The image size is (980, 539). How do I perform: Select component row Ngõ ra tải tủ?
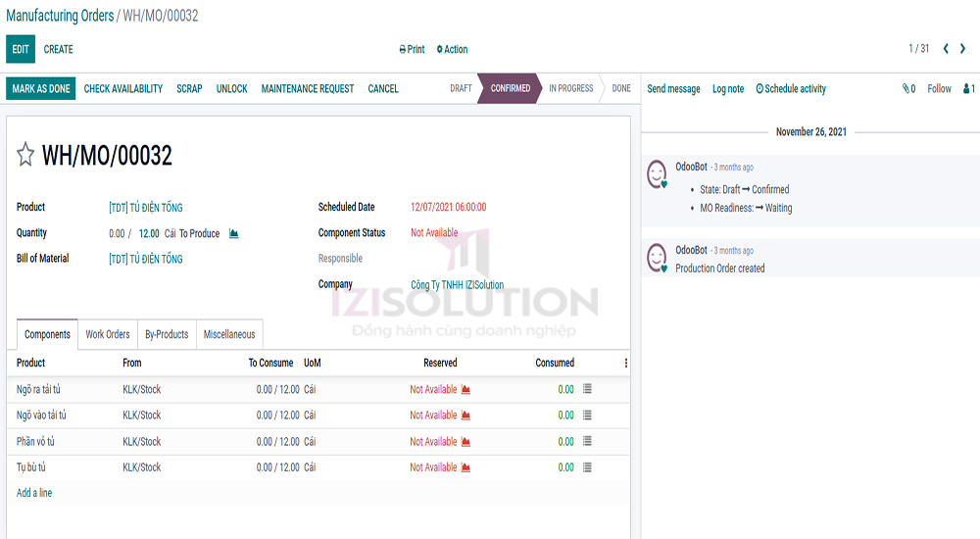coord(318,390)
